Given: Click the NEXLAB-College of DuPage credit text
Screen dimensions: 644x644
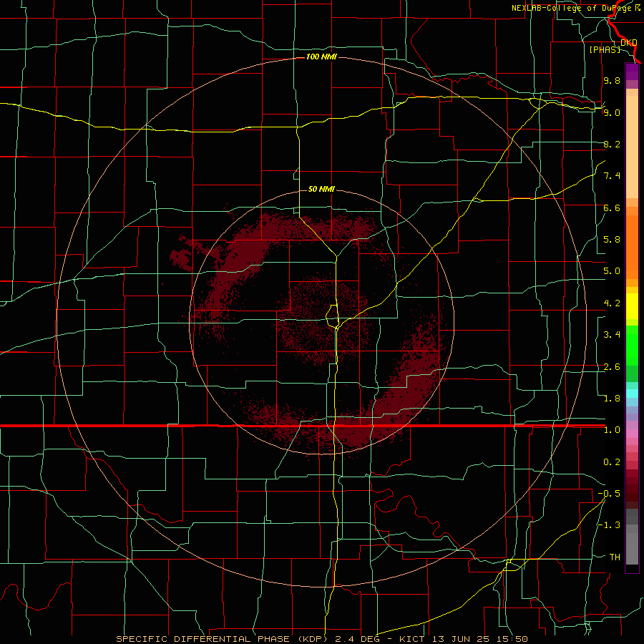Looking at the screenshot, I should point(572,8).
